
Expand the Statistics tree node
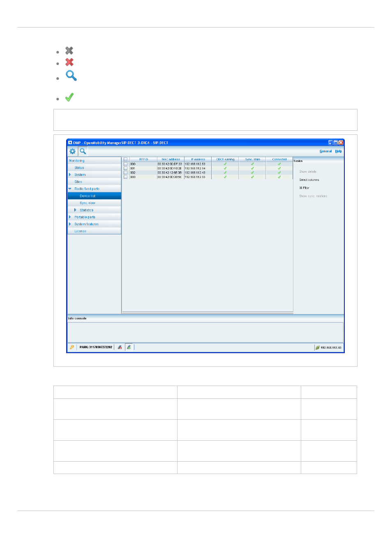click(x=75, y=210)
